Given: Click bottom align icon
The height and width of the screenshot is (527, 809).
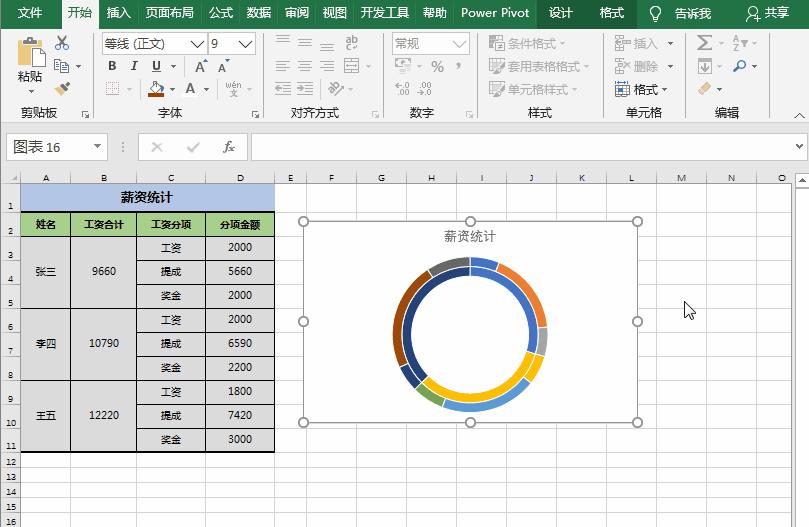Looking at the screenshot, I should 327,45.
